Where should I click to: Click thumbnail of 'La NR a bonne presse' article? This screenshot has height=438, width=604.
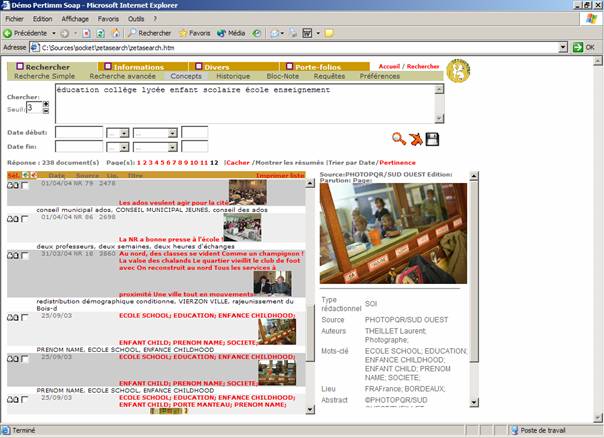242,227
